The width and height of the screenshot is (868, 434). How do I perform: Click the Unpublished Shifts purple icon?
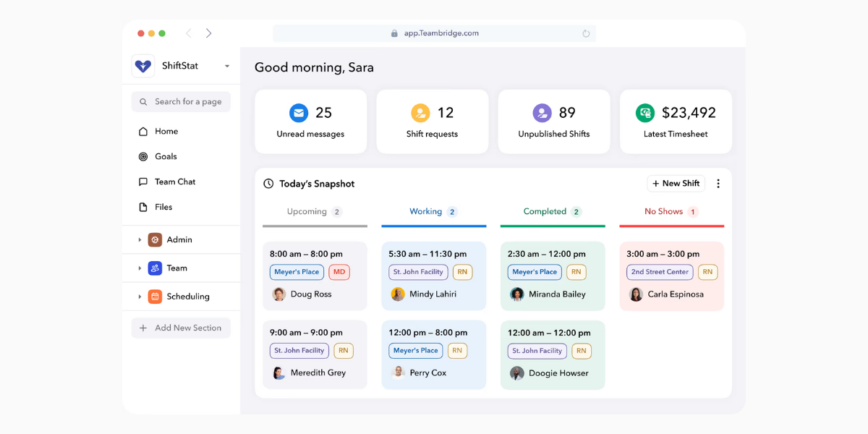(542, 113)
